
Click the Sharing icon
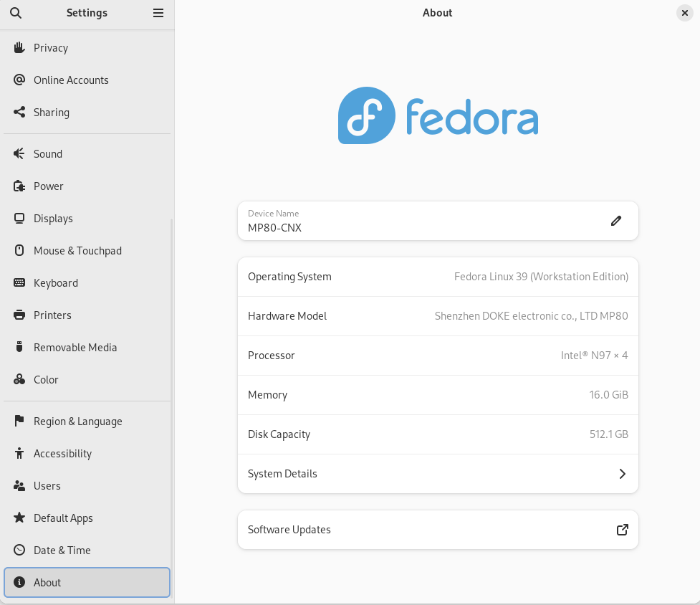point(19,112)
